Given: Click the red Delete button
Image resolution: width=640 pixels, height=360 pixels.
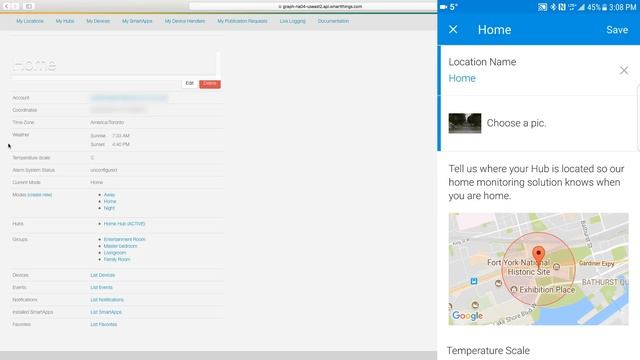Looking at the screenshot, I should pyautogui.click(x=210, y=84).
